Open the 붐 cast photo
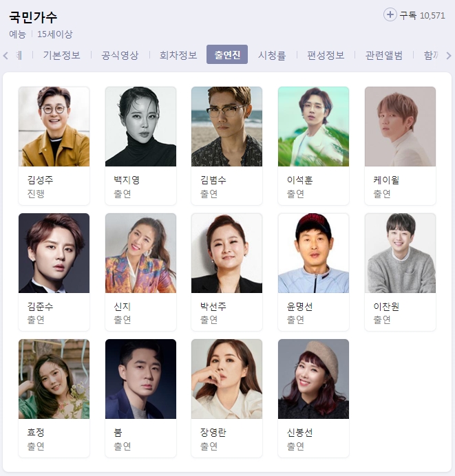The width and height of the screenshot is (455, 476). click(x=140, y=379)
